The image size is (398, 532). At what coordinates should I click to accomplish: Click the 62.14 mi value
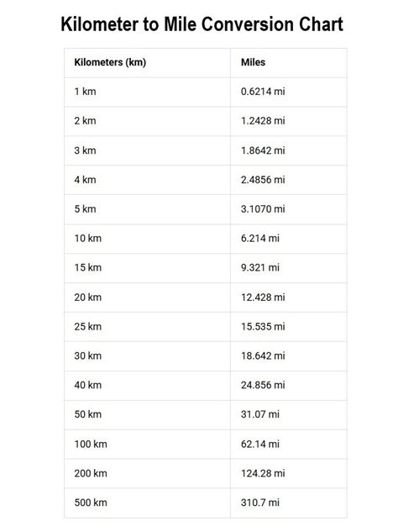(260, 444)
